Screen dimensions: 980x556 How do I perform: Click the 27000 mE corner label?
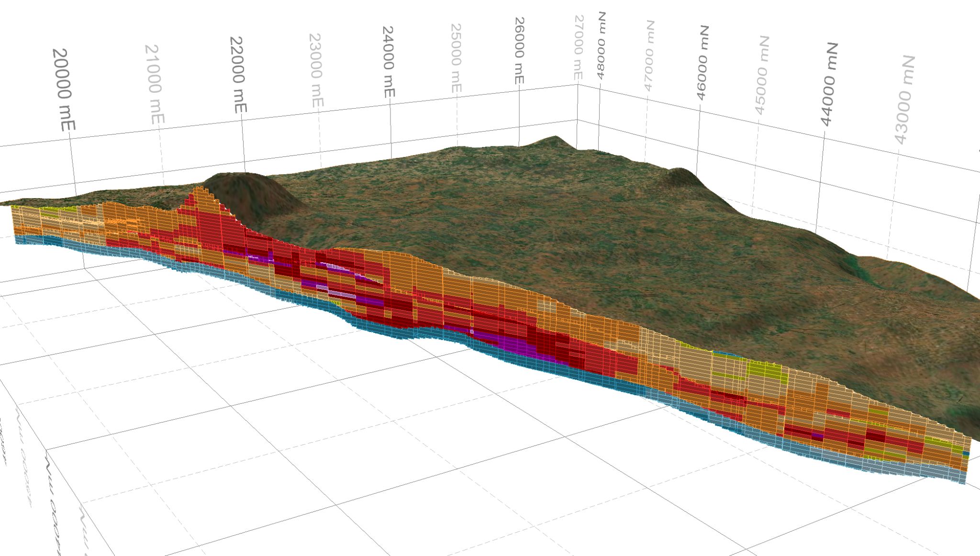578,47
